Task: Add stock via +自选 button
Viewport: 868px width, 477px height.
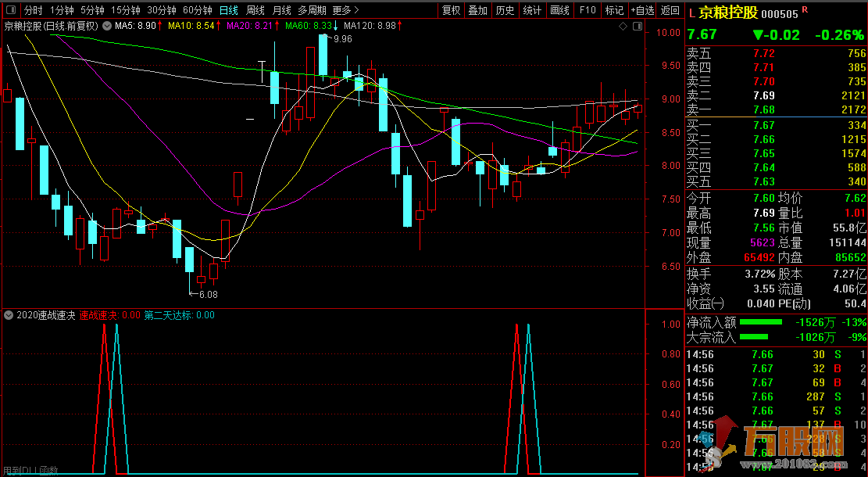Action: click(x=642, y=10)
